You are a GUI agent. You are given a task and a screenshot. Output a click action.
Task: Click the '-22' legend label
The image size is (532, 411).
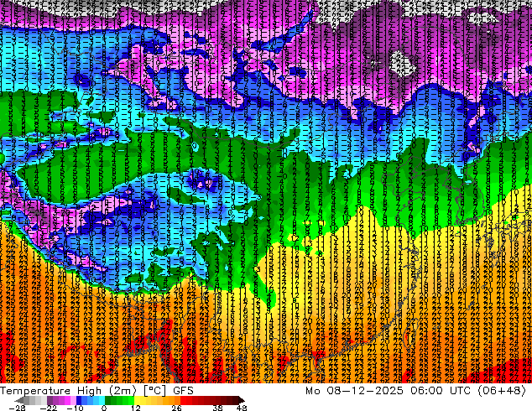click(49, 408)
